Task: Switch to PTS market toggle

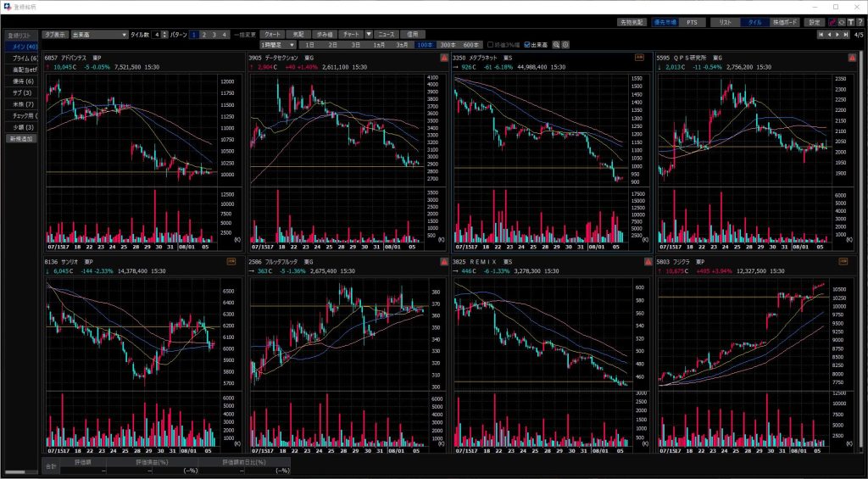Action: click(691, 22)
